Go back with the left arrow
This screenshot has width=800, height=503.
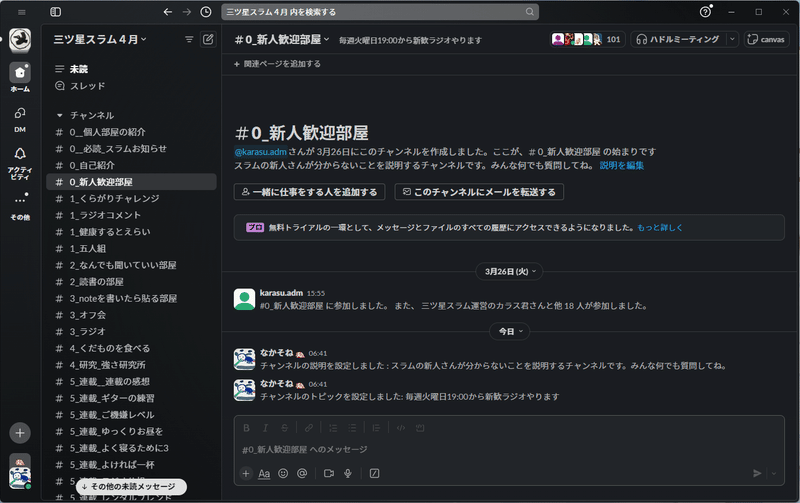coord(167,12)
